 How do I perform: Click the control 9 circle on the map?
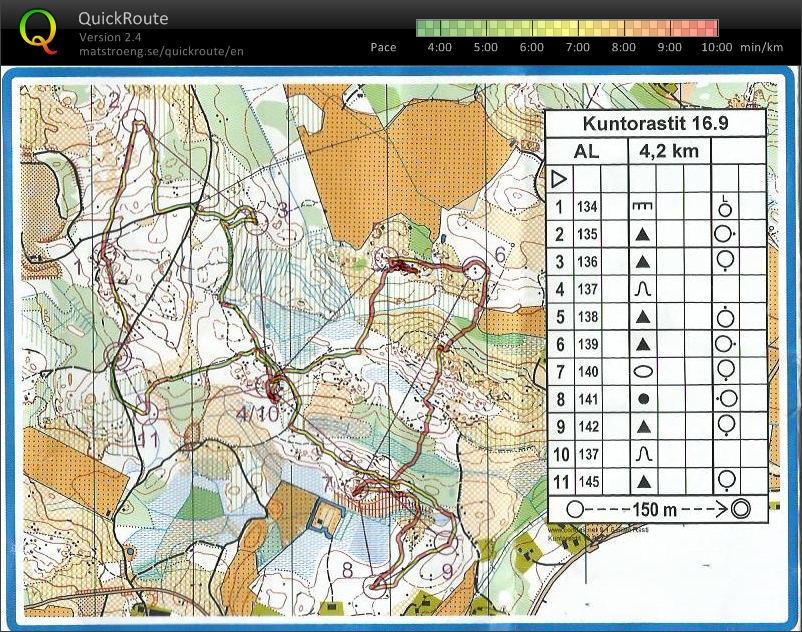(x=444, y=541)
